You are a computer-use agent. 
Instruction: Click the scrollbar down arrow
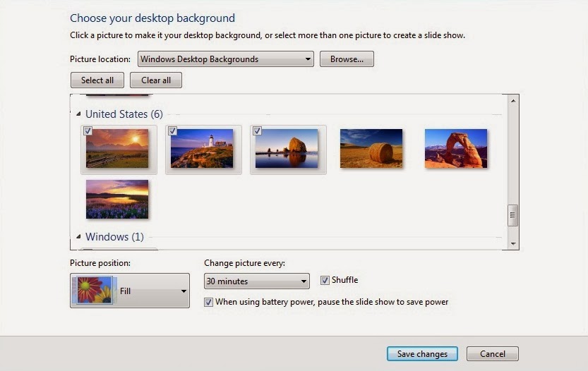(513, 244)
